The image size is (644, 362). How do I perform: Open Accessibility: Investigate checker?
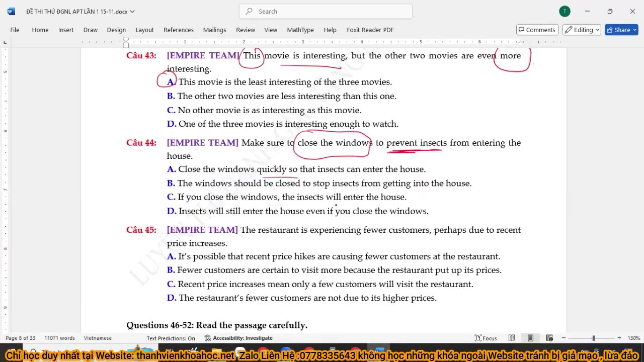pyautogui.click(x=238, y=338)
